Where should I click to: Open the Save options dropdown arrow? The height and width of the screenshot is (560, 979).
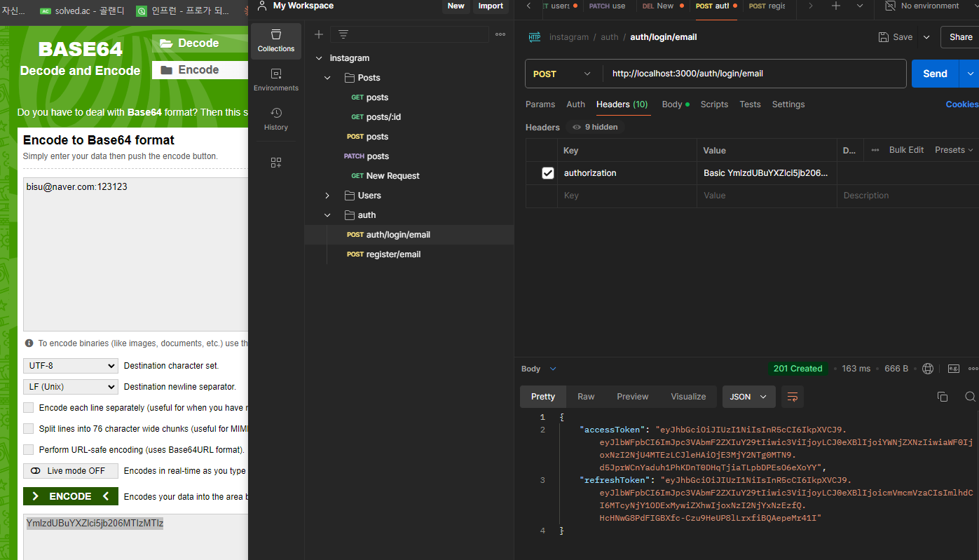(x=926, y=37)
